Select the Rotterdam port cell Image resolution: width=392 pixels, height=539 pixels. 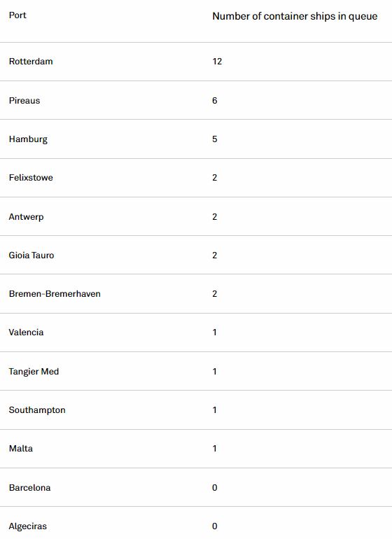coord(31,62)
